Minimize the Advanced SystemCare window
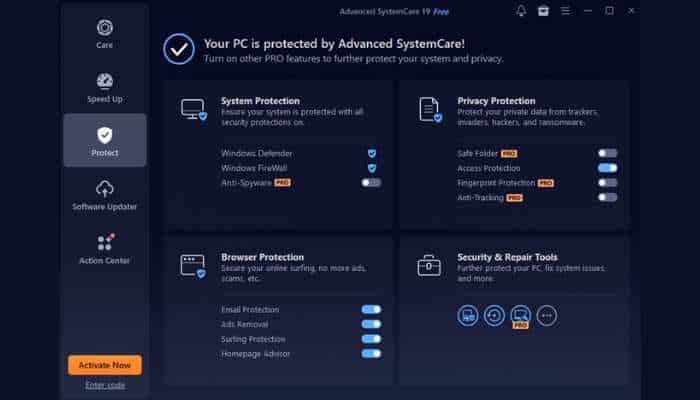 point(588,11)
